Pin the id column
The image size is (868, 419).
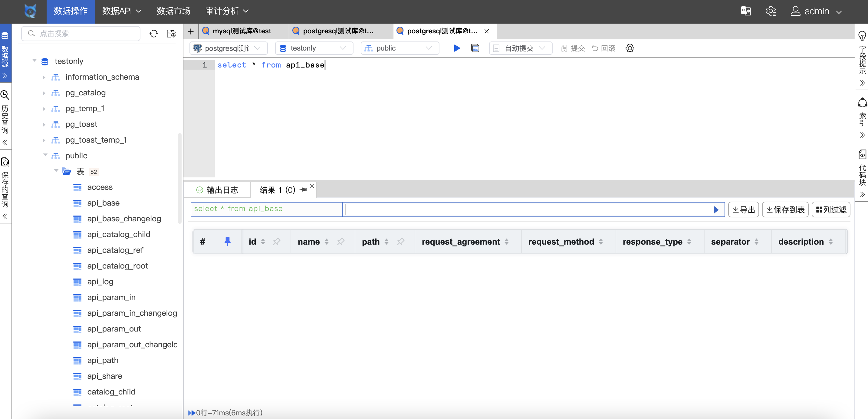(277, 242)
